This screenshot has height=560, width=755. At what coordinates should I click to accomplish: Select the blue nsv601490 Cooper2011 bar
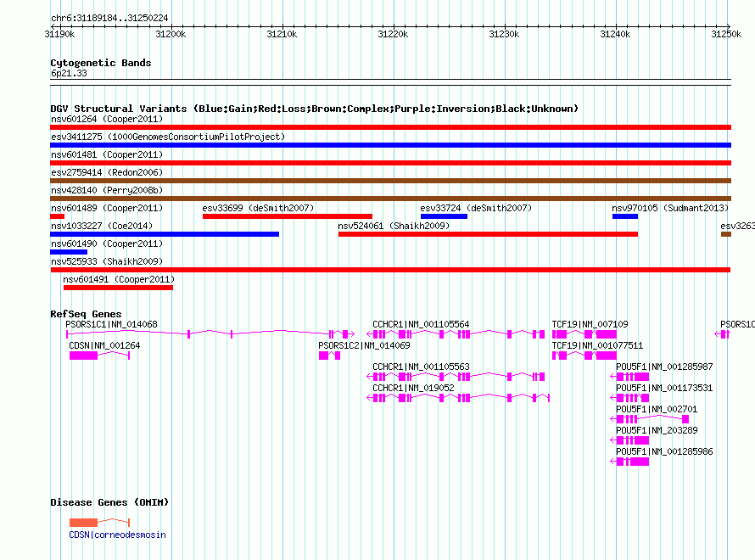[69, 252]
